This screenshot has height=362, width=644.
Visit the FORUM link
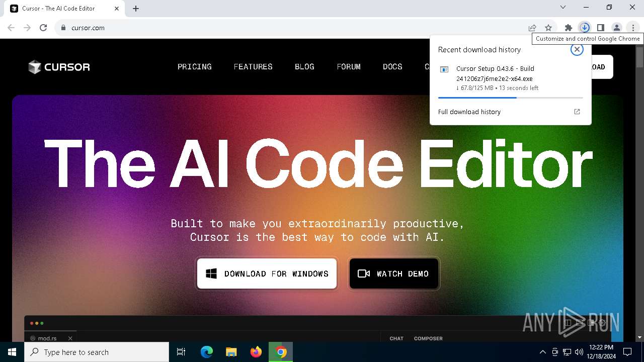point(349,66)
